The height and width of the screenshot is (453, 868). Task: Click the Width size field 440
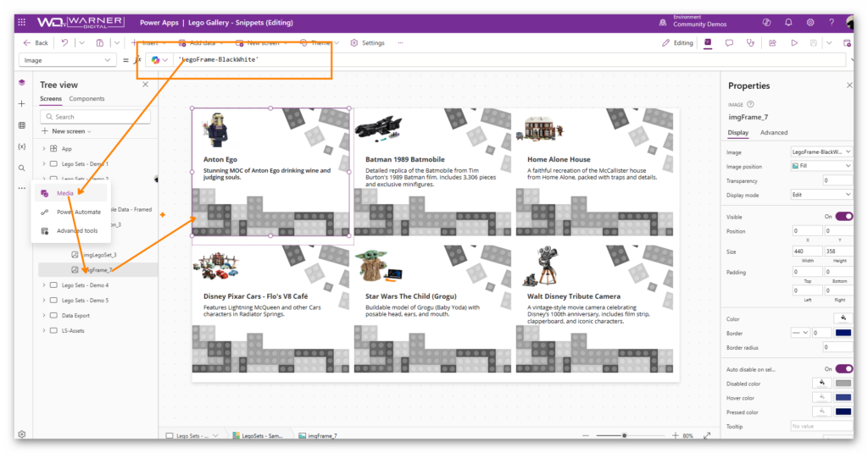807,251
